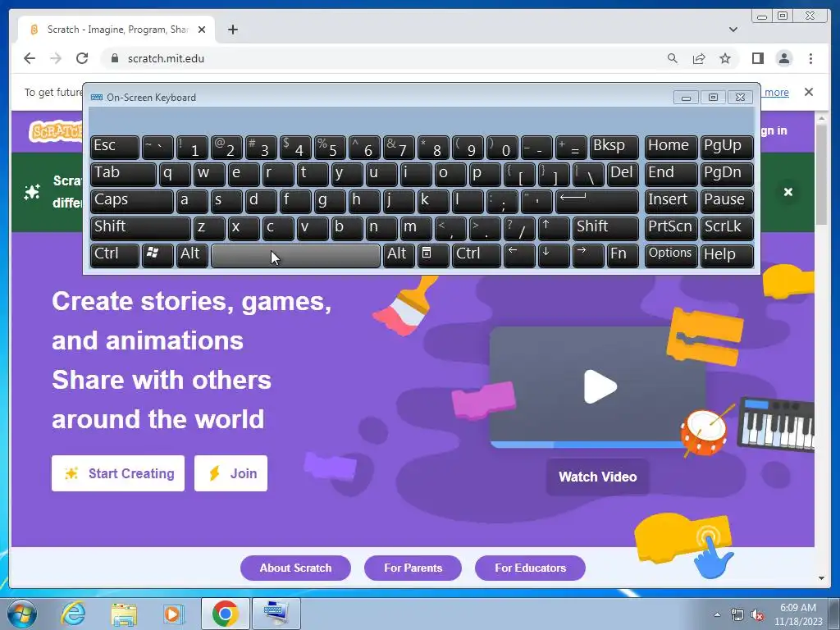Viewport: 840px width, 630px height.
Task: Expand the tab search chevron
Action: [733, 30]
